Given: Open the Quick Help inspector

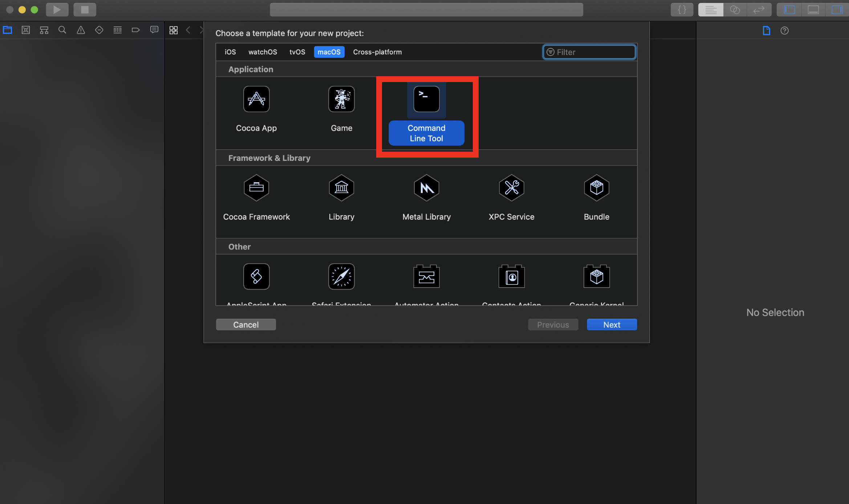Looking at the screenshot, I should tap(785, 31).
